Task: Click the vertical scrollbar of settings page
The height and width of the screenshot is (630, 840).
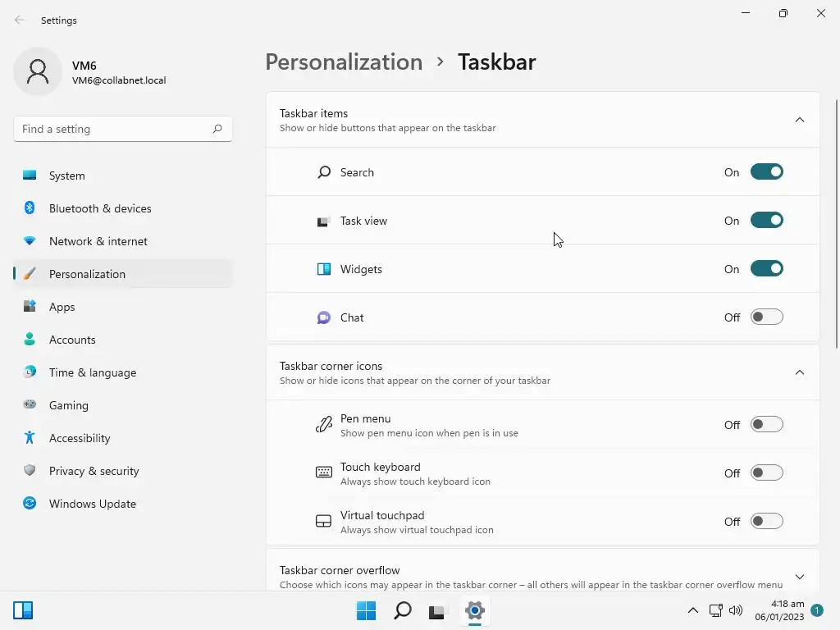Action: 837,224
